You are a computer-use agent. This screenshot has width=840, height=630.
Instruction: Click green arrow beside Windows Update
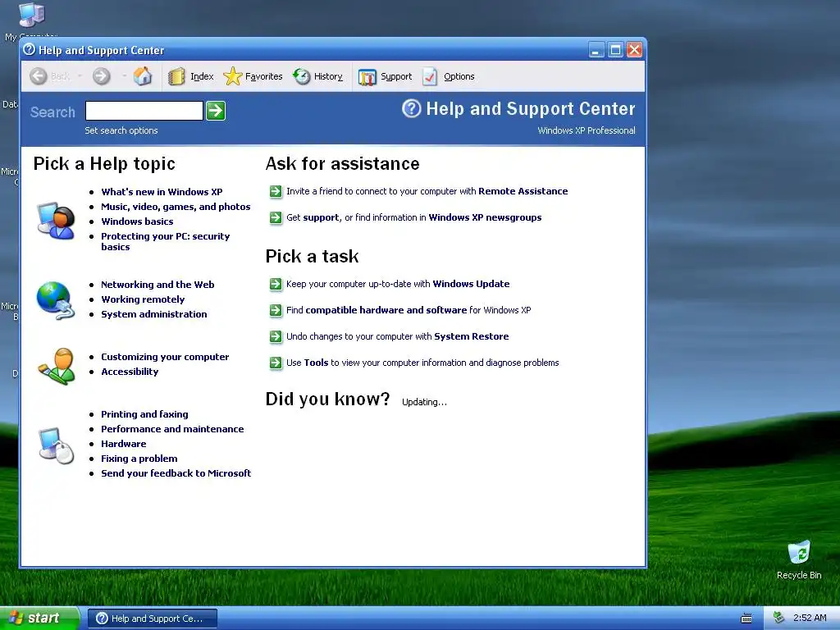coord(276,284)
